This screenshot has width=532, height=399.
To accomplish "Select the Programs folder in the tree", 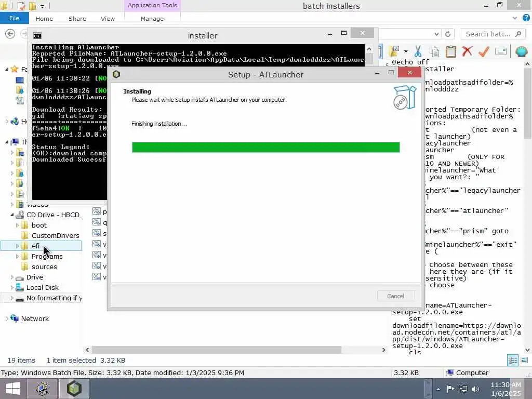I will pos(47,257).
